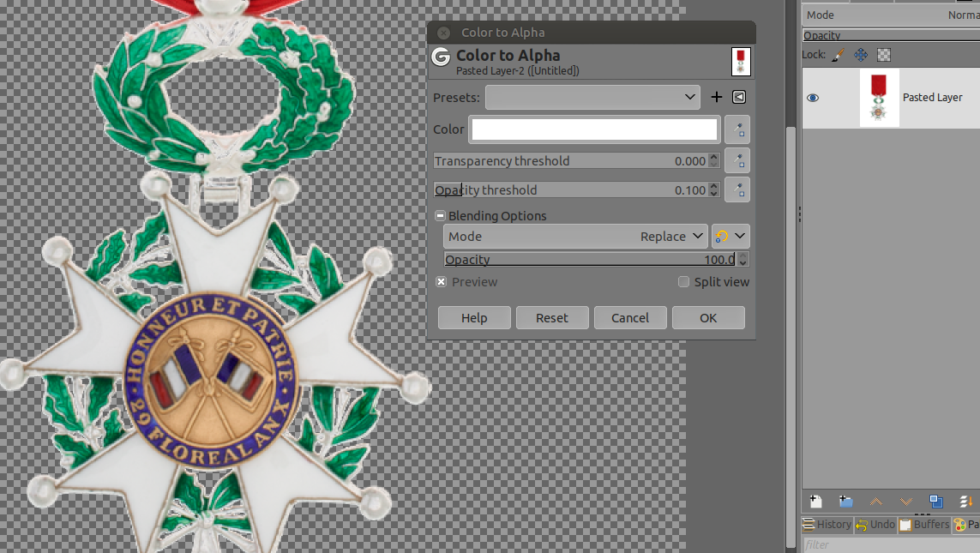This screenshot has height=553, width=980.
Task: Create a new layer icon
Action: point(815,502)
